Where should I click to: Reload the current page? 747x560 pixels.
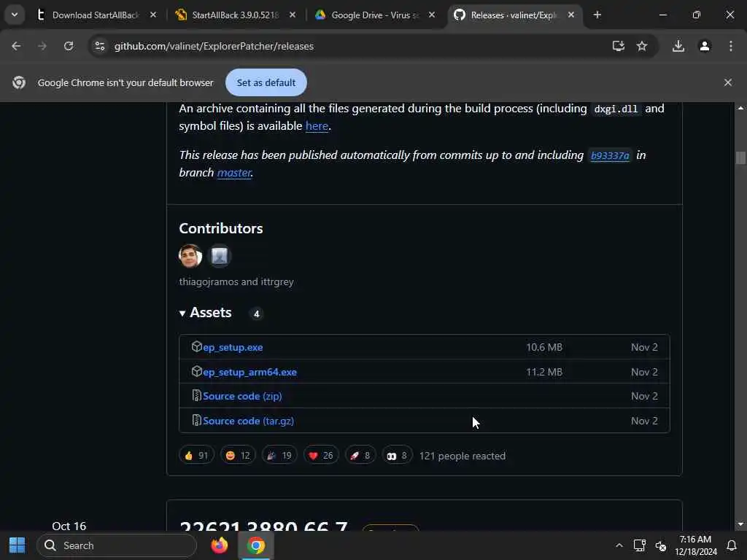click(69, 46)
